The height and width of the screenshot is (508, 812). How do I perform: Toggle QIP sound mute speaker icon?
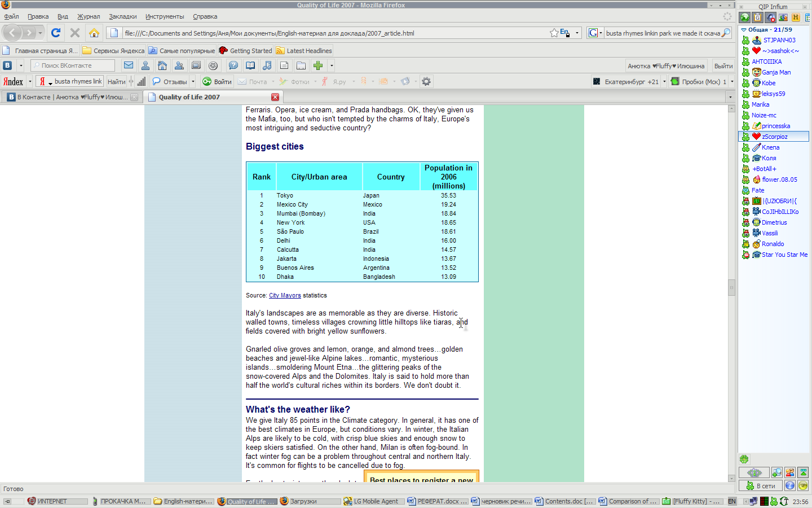point(770,17)
